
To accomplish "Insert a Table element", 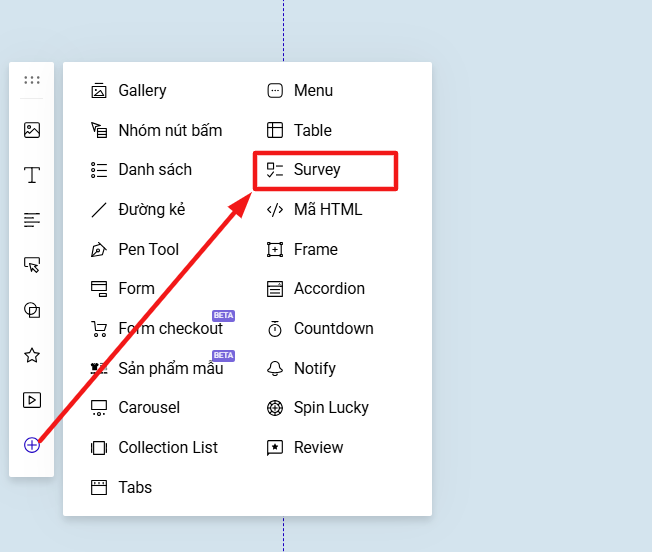I will click(313, 130).
